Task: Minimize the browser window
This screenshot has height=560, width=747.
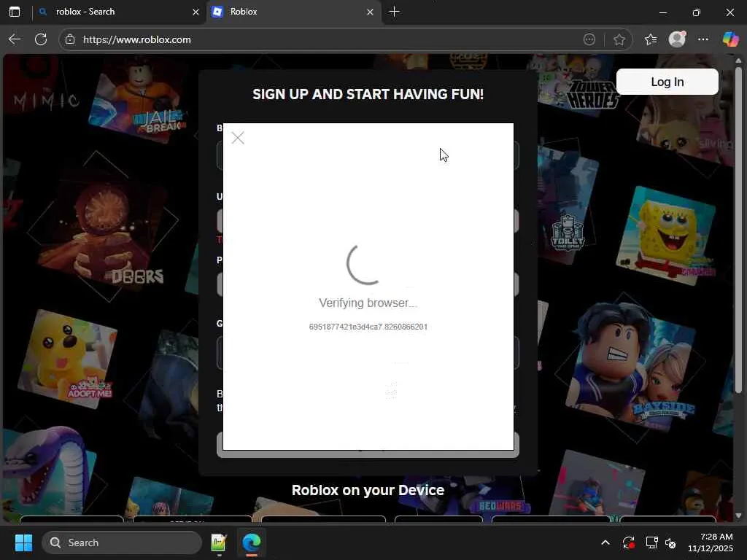Action: tap(662, 12)
